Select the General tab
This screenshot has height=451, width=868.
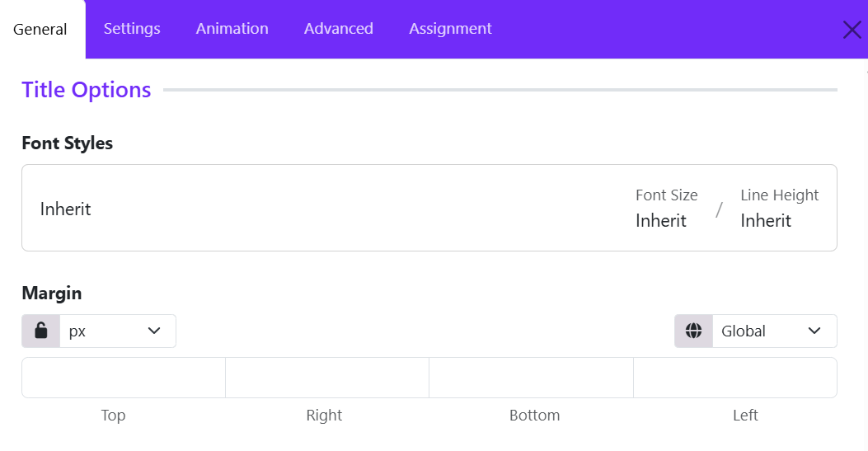tap(40, 30)
